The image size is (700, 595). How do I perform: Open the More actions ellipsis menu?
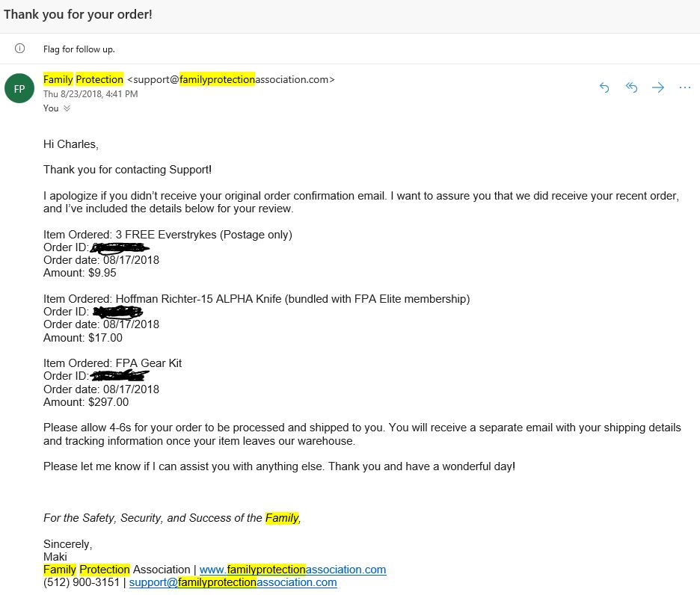tap(685, 87)
